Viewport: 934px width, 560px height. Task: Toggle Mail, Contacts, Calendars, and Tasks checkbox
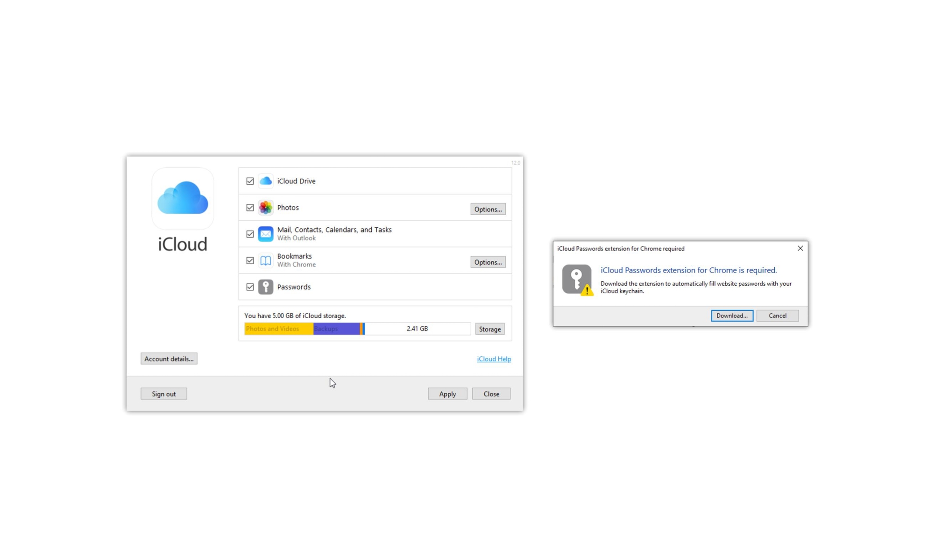coord(250,234)
